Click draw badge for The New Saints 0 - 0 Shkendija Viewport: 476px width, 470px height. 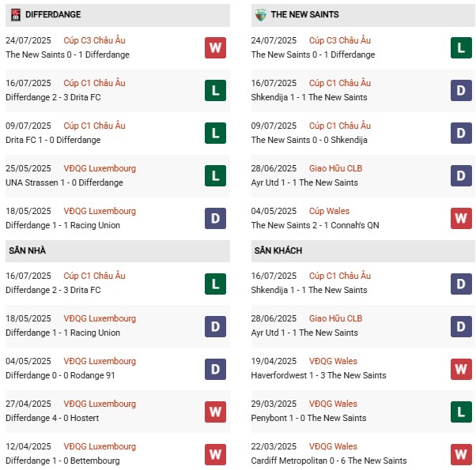(x=460, y=133)
